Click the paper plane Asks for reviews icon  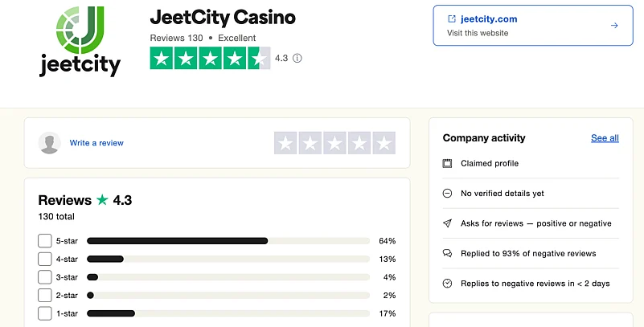pyautogui.click(x=448, y=223)
